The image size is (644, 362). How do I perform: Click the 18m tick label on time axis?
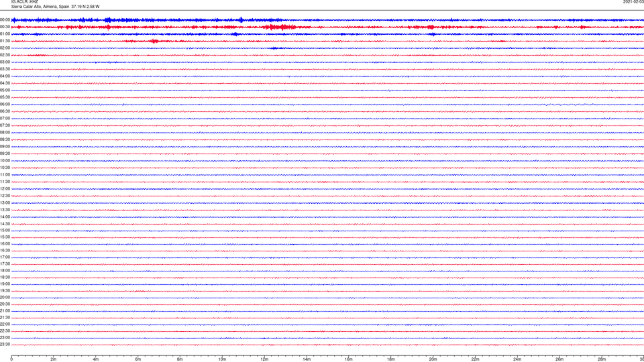391,359
